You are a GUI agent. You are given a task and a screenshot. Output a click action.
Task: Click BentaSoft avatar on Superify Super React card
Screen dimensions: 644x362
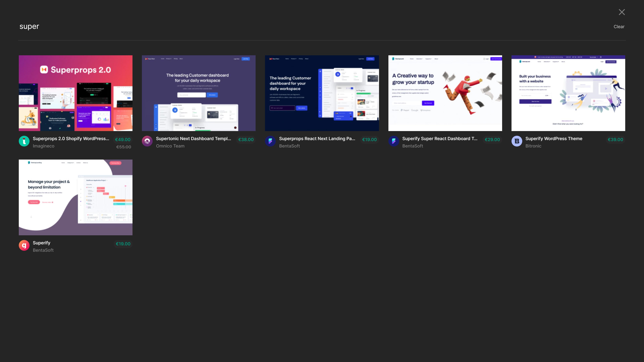pos(393,141)
